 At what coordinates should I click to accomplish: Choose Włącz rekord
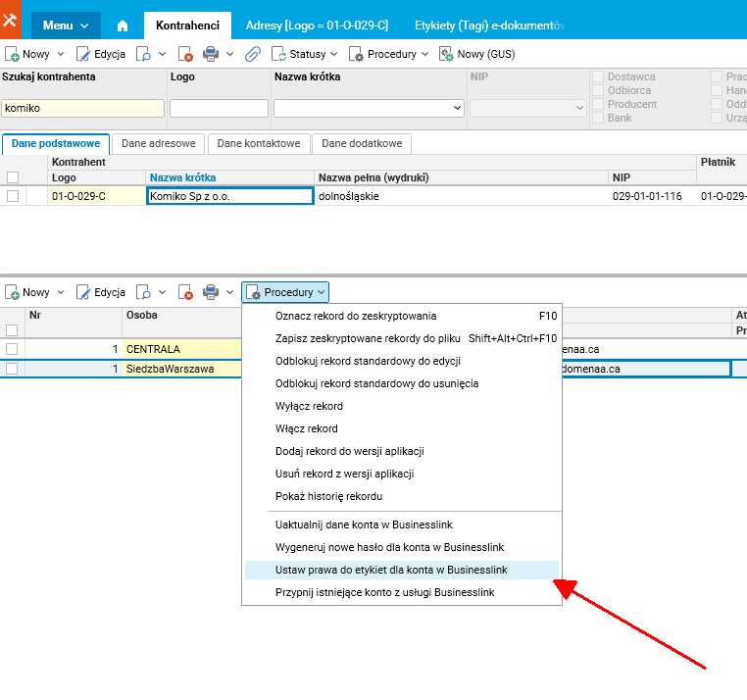coord(402,428)
